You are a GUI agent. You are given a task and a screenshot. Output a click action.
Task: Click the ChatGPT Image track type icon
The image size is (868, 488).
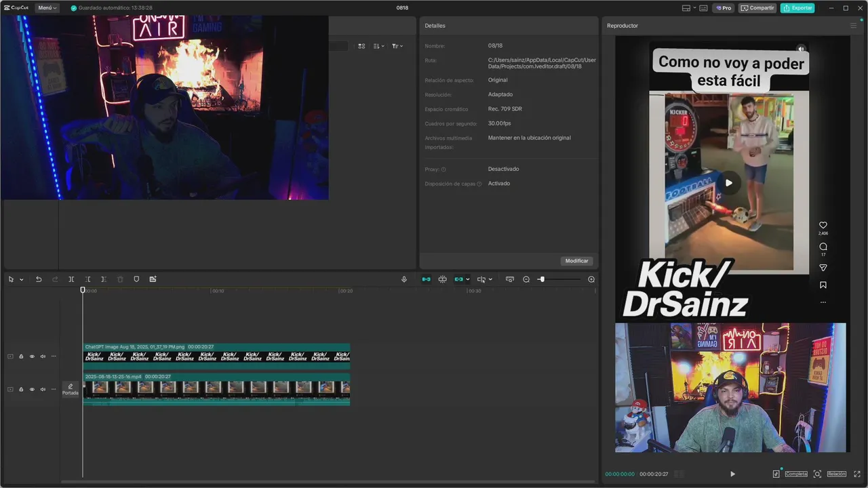coord(10,357)
